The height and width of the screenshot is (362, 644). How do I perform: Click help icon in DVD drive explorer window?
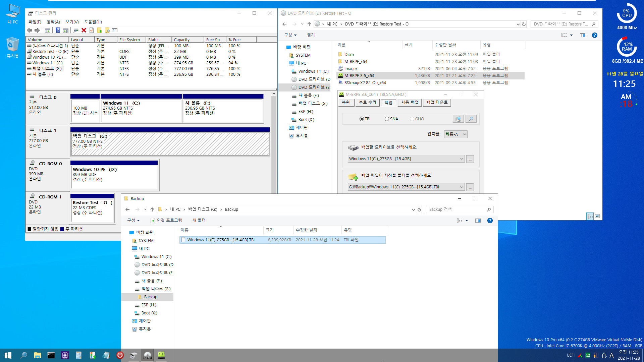click(x=595, y=35)
